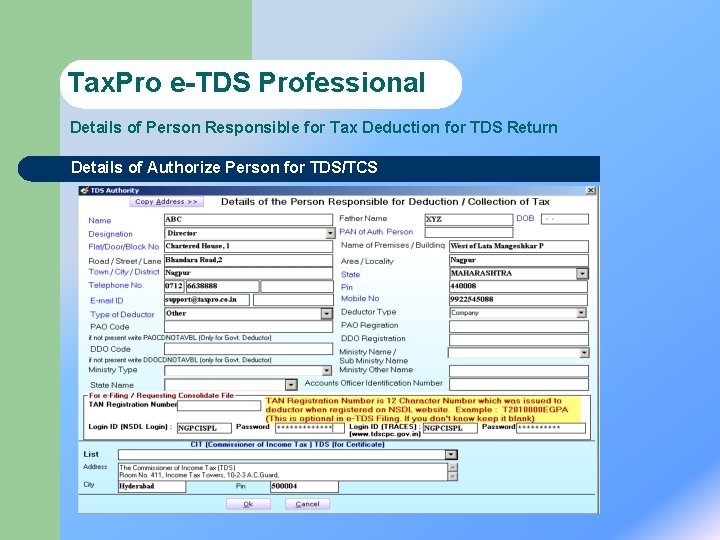Click the Road / Street / Lane field

tap(248, 260)
